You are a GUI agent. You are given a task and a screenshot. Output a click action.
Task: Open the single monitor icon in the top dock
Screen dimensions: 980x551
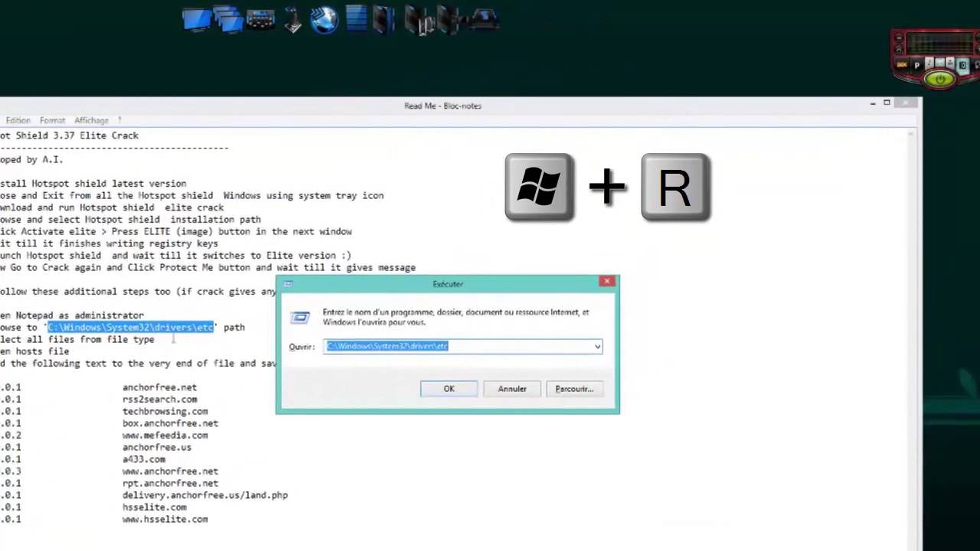point(197,19)
